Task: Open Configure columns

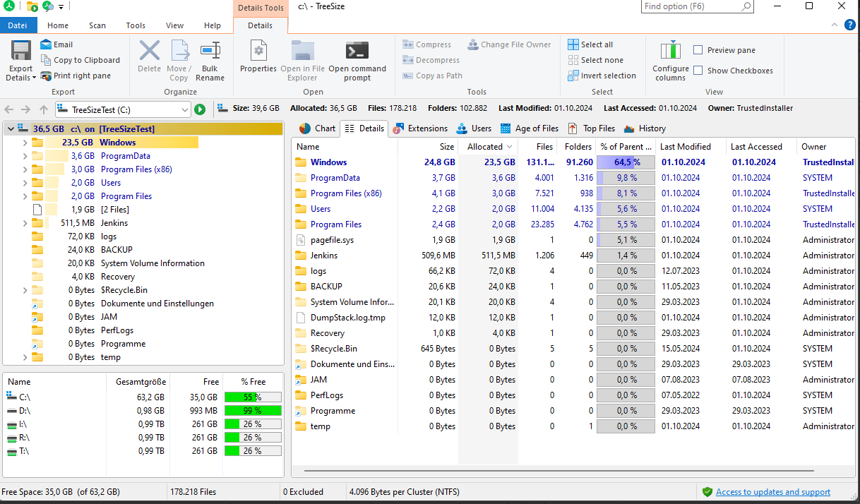Action: [670, 61]
